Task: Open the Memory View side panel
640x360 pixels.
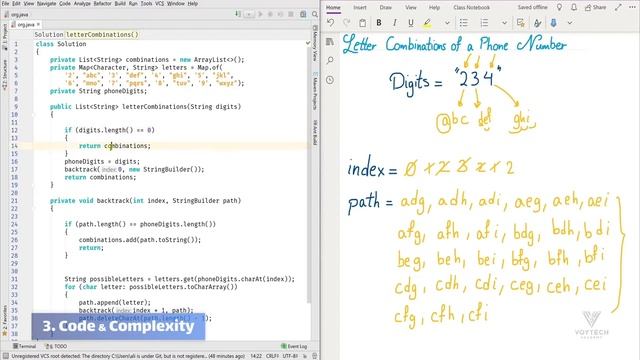Action: (x=315, y=44)
